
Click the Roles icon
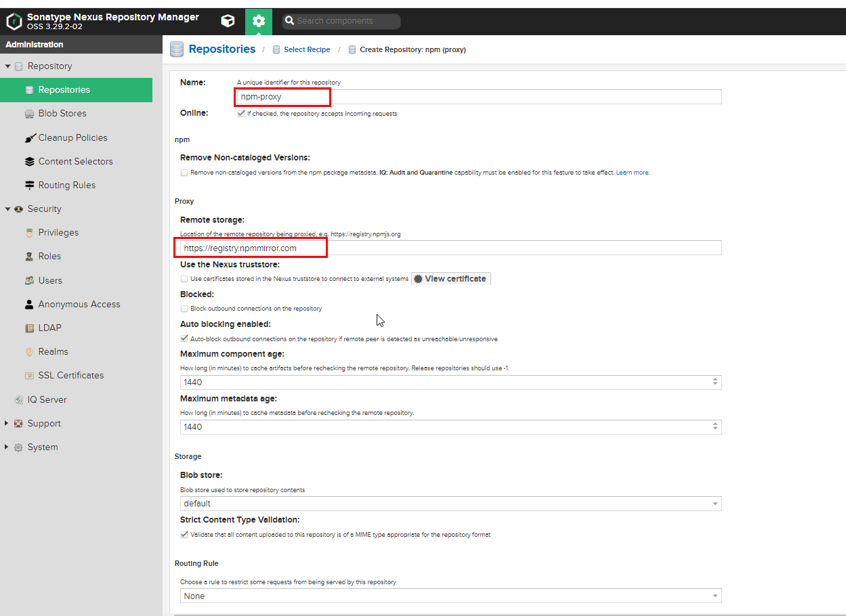tap(29, 257)
